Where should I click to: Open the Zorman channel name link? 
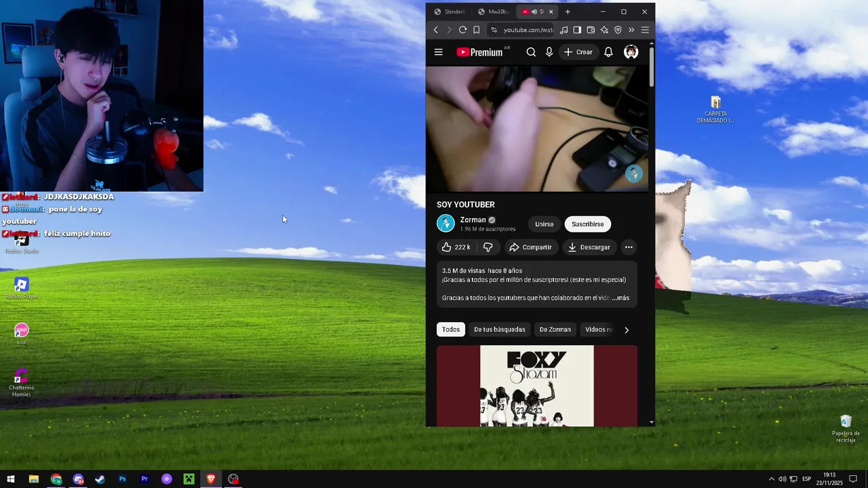[x=473, y=220]
